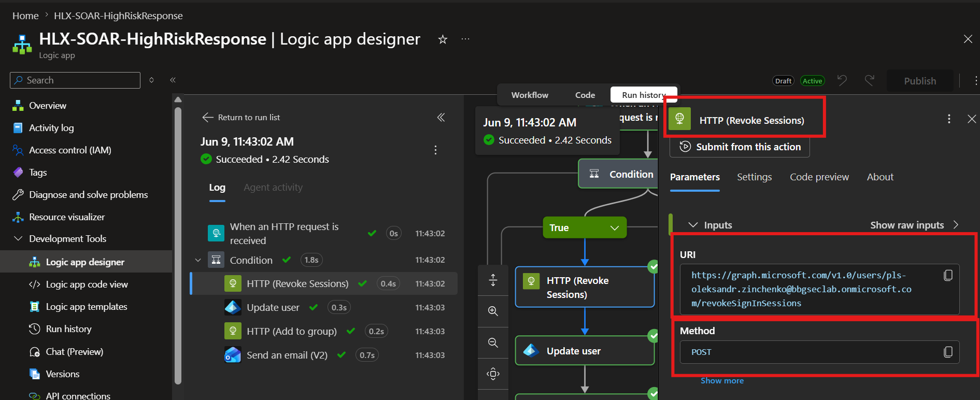Switch to the Workflow tab

point(530,95)
